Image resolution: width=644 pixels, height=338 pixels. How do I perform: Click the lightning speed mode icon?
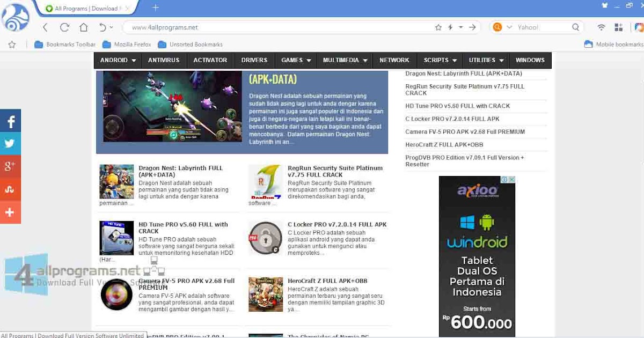coord(450,27)
